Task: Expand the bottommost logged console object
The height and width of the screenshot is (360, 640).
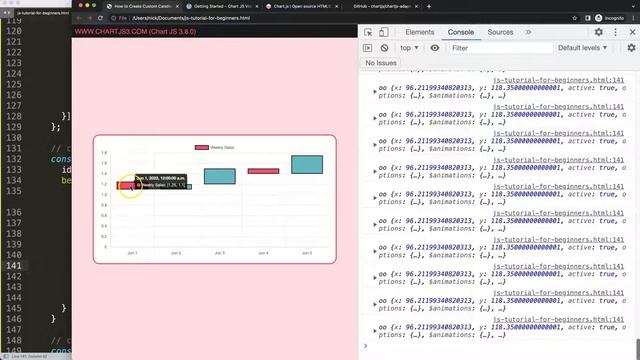Action: point(375,331)
